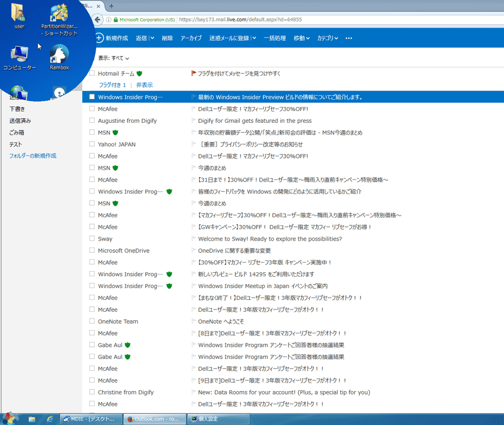Click the green padlock security icon

pos(116,20)
